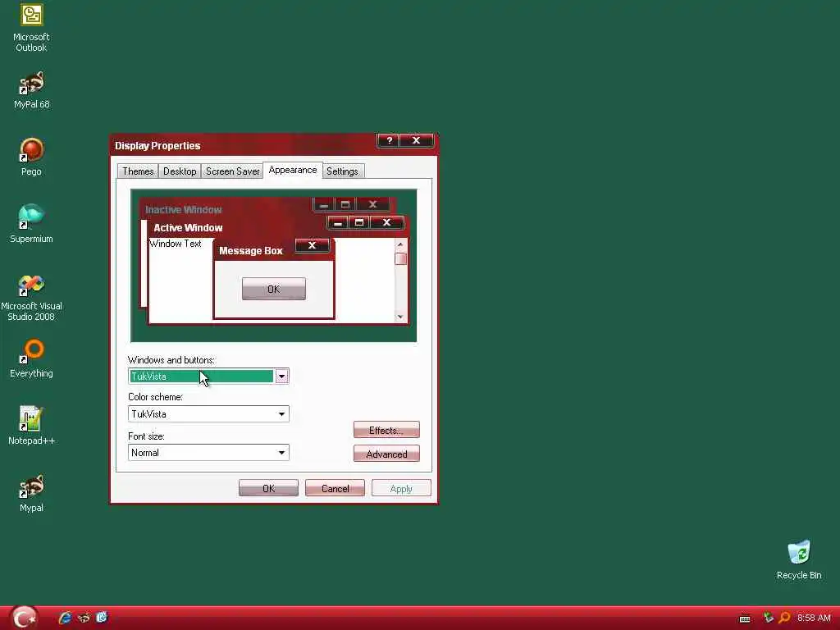Click the preview scrollbar thumb
The image size is (840, 630).
click(x=400, y=258)
